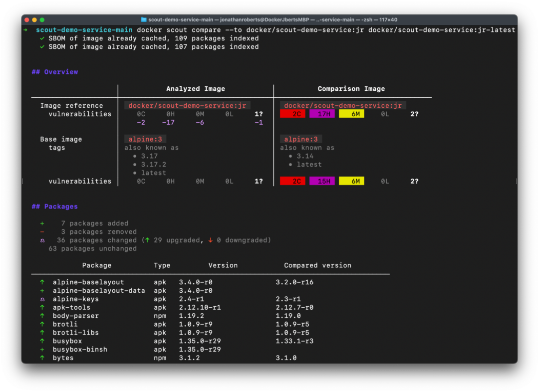Click the green prompt arrow before scout-demo-service-main
The width and height of the screenshot is (539, 392).
[x=25, y=29]
